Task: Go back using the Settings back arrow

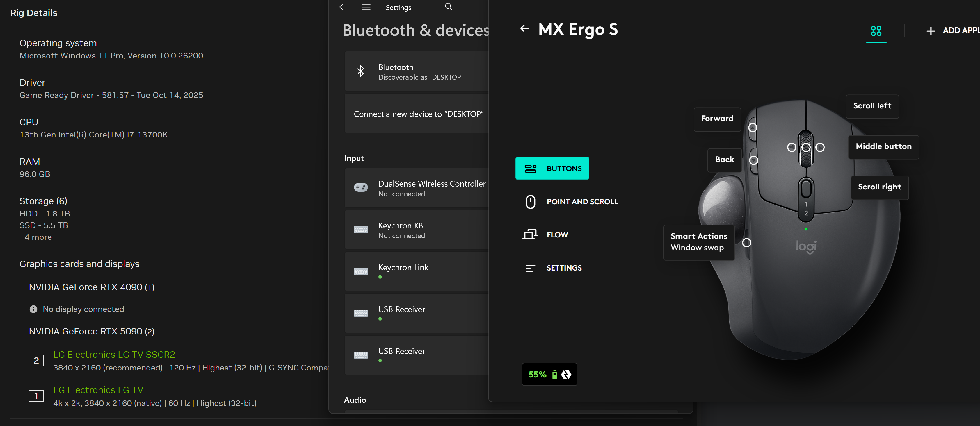Action: (x=343, y=7)
